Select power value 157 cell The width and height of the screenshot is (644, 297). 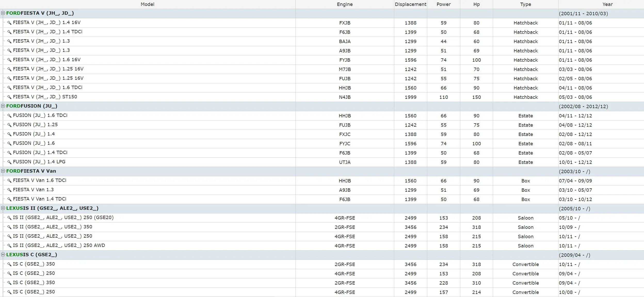[x=444, y=292]
